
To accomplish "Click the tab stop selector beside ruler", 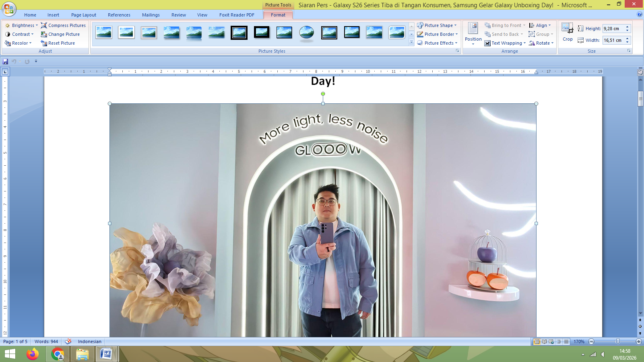I will pos(5,72).
